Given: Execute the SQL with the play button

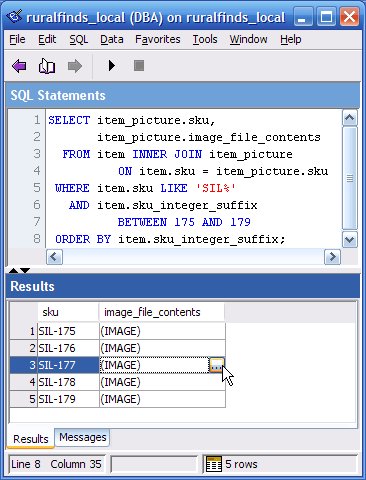Looking at the screenshot, I should point(112,66).
